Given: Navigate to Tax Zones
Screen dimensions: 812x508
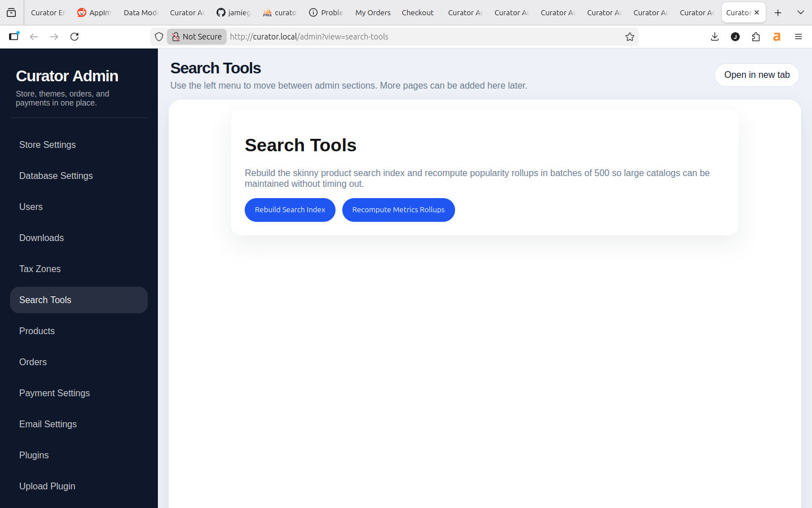Looking at the screenshot, I should pos(79,269).
